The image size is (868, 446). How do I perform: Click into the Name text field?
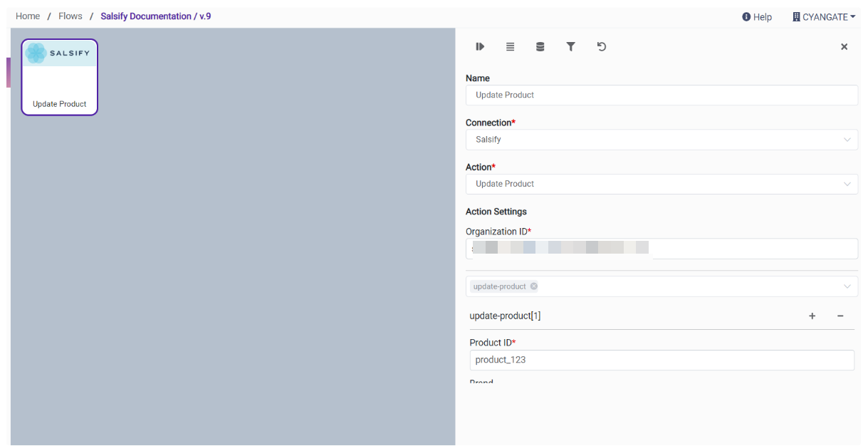(x=661, y=95)
